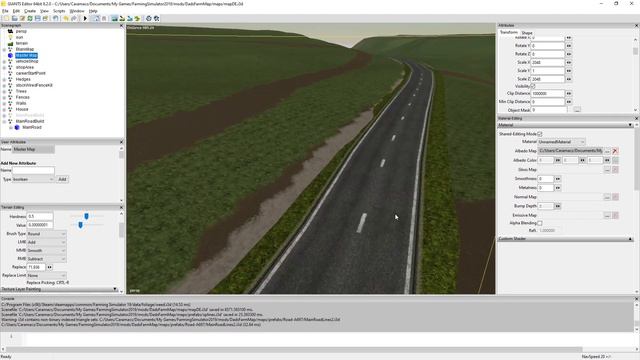Viewport: 640px width, 360px height.
Task: Switch to the Transform tab in Attributes
Action: (509, 32)
